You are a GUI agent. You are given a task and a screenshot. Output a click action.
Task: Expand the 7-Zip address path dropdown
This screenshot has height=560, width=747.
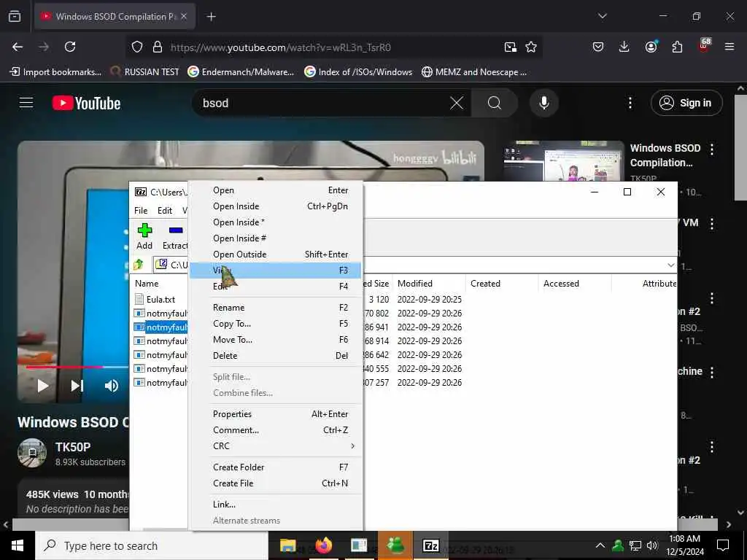click(671, 265)
